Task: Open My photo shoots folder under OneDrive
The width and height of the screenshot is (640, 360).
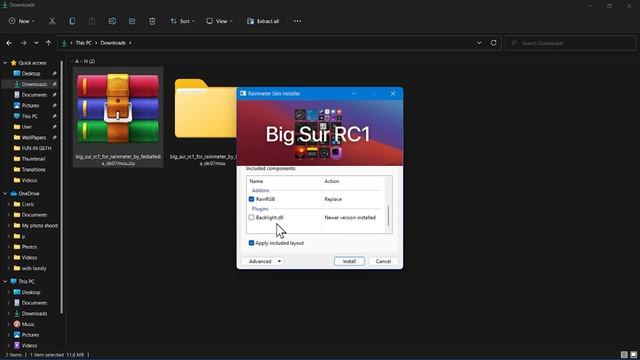Action: pyautogui.click(x=40, y=225)
